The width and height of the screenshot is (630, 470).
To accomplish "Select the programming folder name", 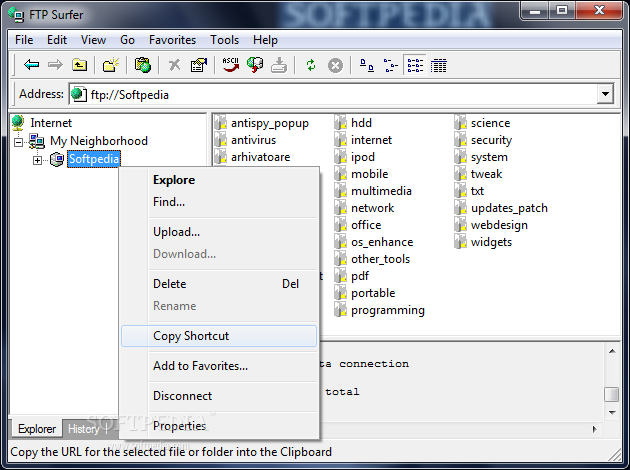I will tap(388, 310).
